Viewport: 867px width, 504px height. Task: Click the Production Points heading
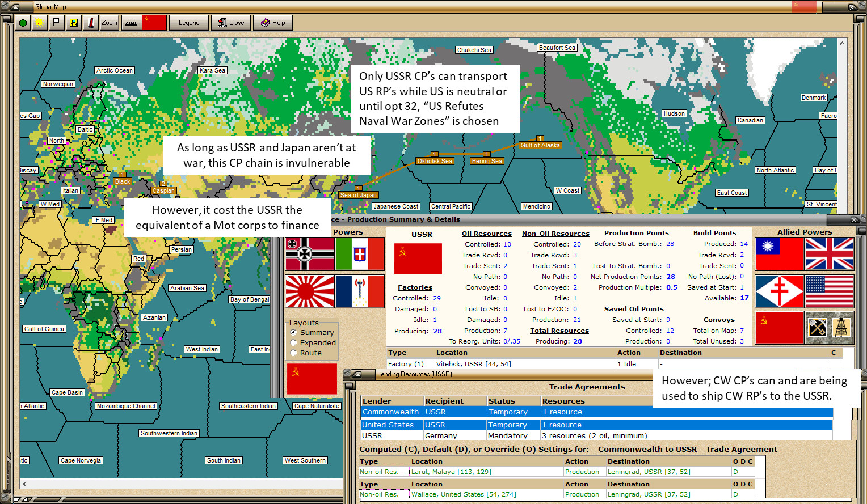tap(637, 233)
